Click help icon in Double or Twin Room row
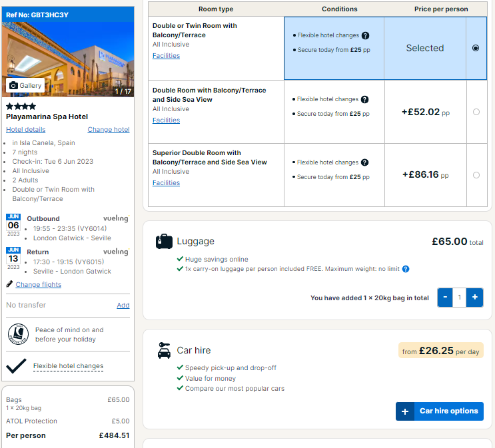Viewport: 495px width, 448px height. [365, 36]
